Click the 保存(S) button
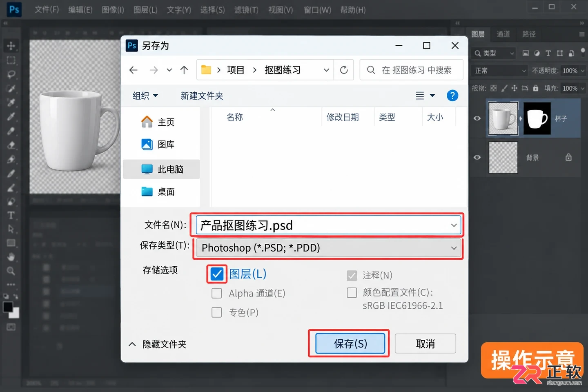 [350, 344]
